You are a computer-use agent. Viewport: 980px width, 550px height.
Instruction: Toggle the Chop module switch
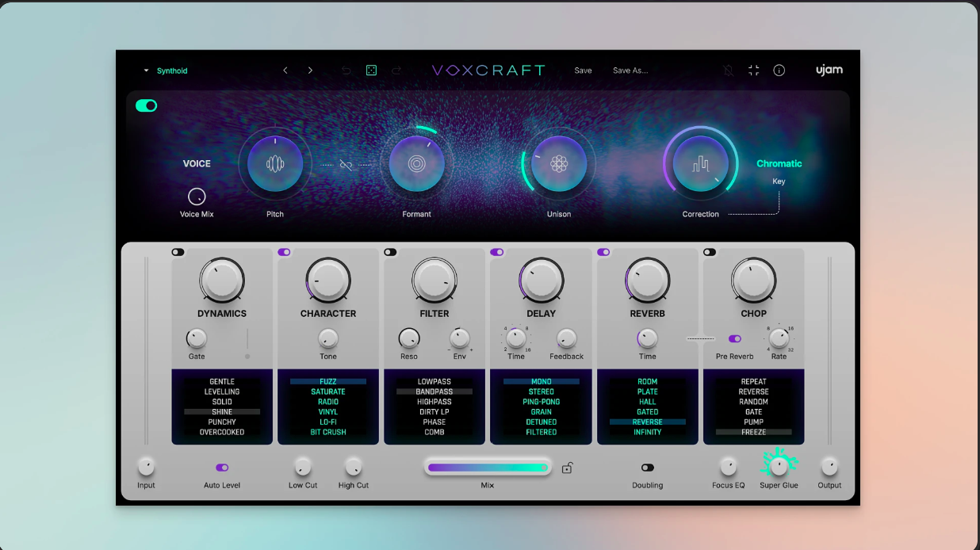pos(710,252)
